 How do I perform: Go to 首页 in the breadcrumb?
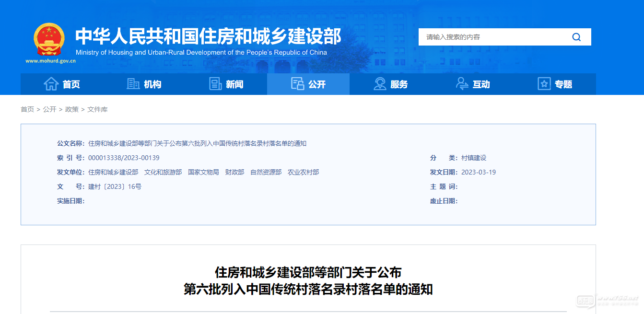click(x=27, y=109)
